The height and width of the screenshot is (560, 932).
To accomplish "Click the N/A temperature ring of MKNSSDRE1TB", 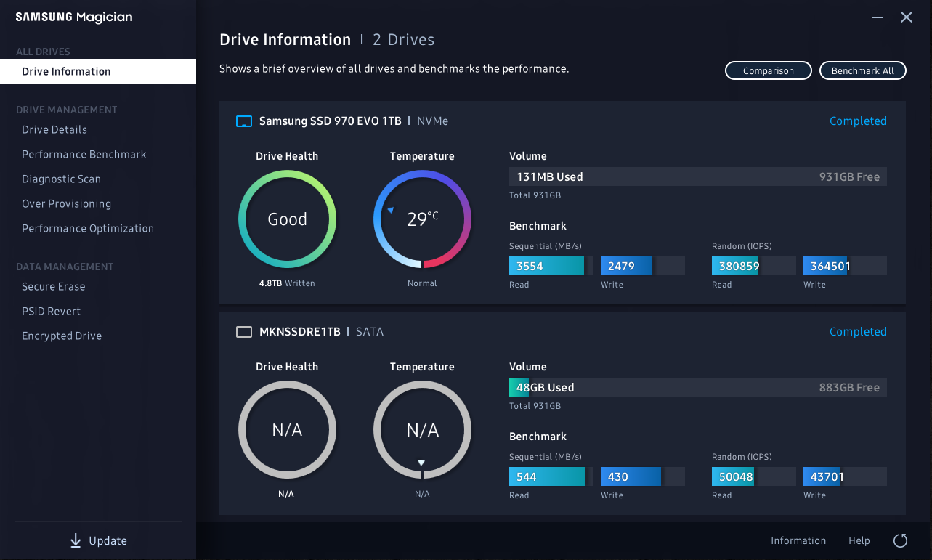I will [x=422, y=430].
